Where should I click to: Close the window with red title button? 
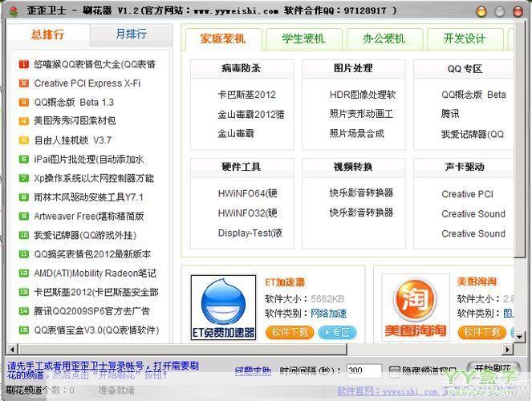[x=518, y=11]
